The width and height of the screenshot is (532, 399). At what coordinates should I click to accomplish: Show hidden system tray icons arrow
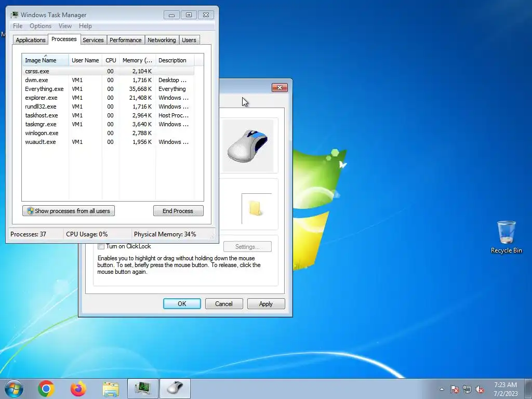click(442, 389)
